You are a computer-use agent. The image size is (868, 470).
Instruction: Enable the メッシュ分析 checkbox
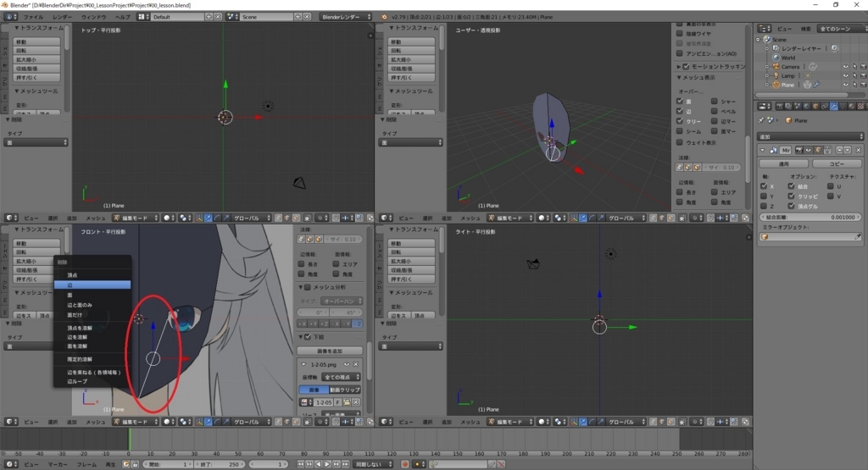pos(309,288)
